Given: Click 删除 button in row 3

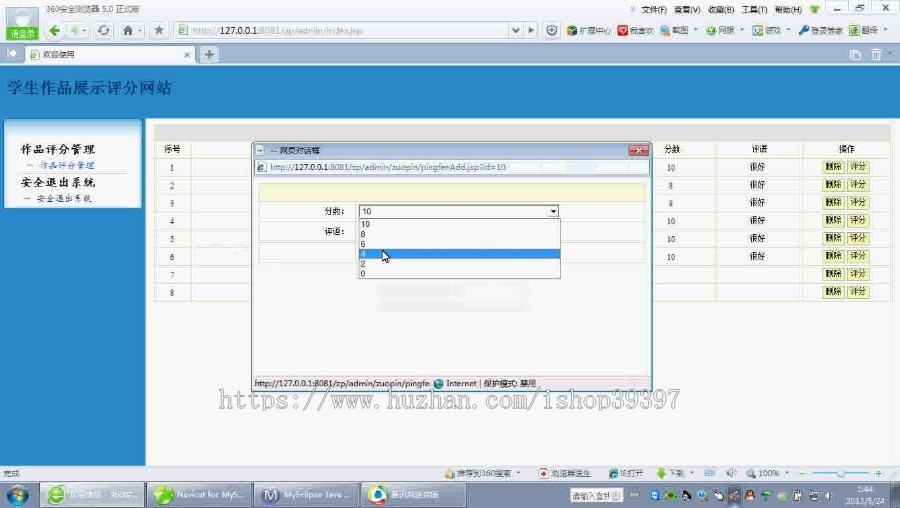Looking at the screenshot, I should tap(833, 203).
